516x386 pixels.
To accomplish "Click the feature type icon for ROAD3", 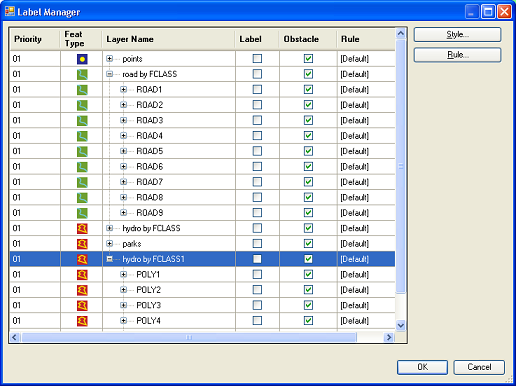I will point(82,120).
